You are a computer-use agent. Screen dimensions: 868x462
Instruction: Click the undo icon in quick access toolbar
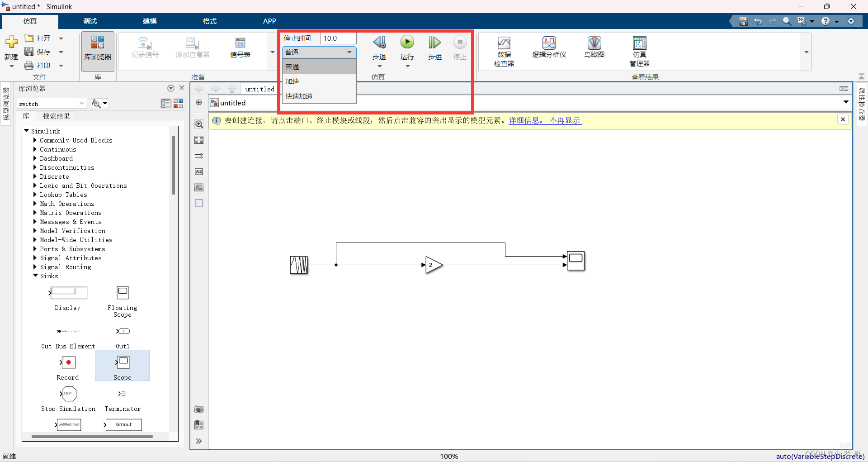click(x=758, y=21)
